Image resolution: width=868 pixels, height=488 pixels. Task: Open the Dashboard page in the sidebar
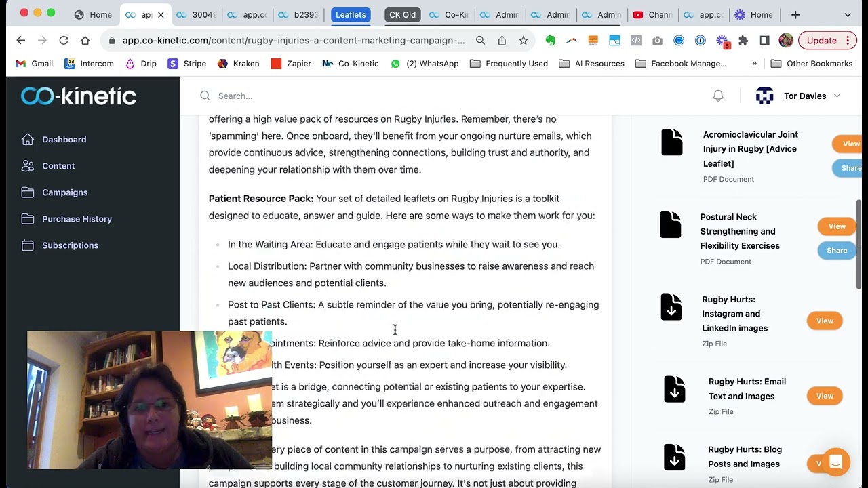(54, 140)
